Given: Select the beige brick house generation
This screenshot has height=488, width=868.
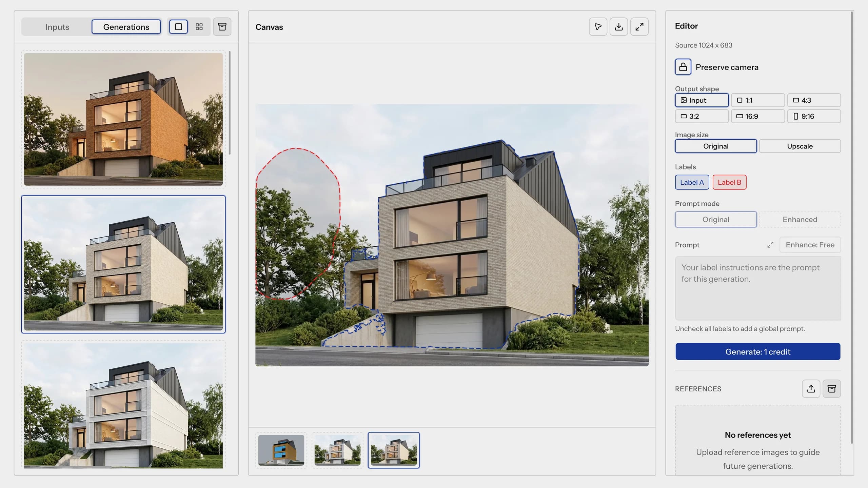Looking at the screenshot, I should tap(123, 264).
